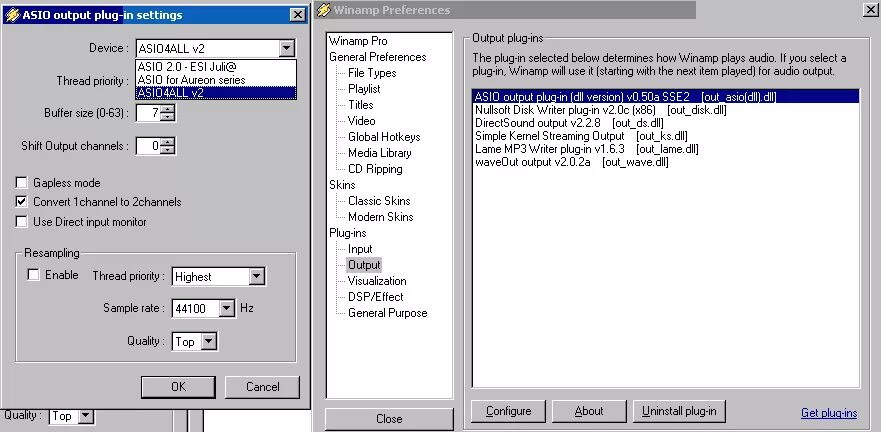881x432 pixels.
Task: Close Winamp Preferences via title bar X
Action: click(871, 10)
